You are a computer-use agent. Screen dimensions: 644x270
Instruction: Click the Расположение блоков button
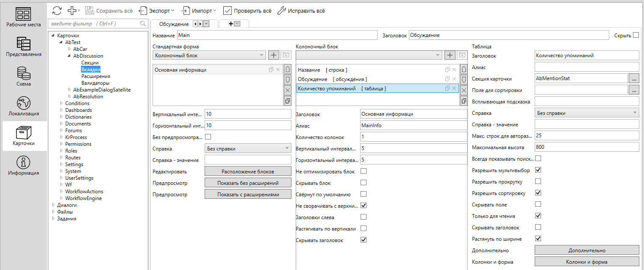(x=248, y=171)
